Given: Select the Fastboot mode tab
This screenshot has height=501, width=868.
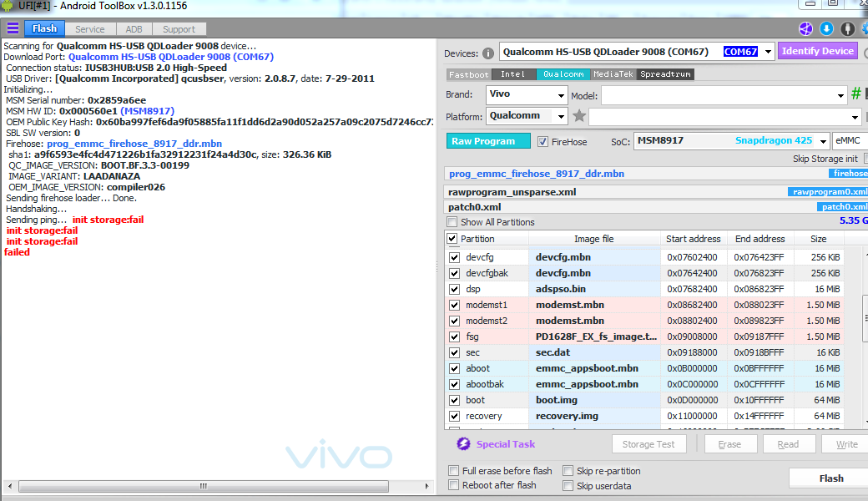Looking at the screenshot, I should click(468, 74).
